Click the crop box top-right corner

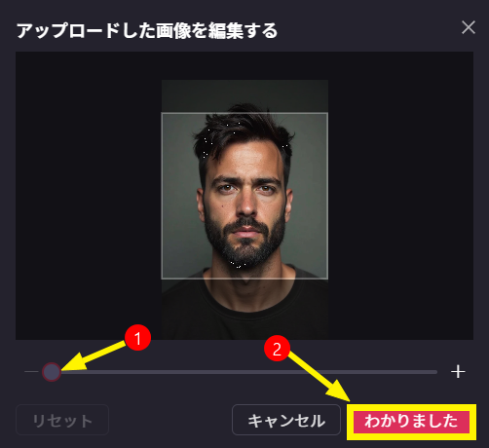click(327, 113)
